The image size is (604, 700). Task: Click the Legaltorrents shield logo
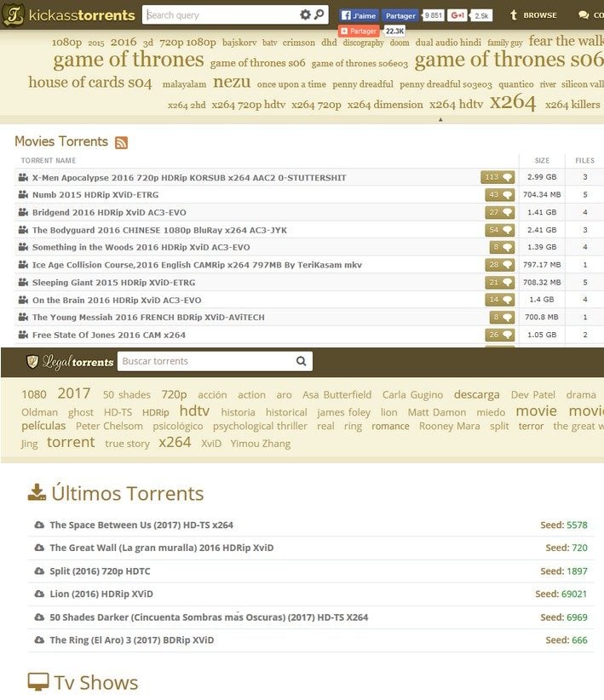tap(32, 362)
